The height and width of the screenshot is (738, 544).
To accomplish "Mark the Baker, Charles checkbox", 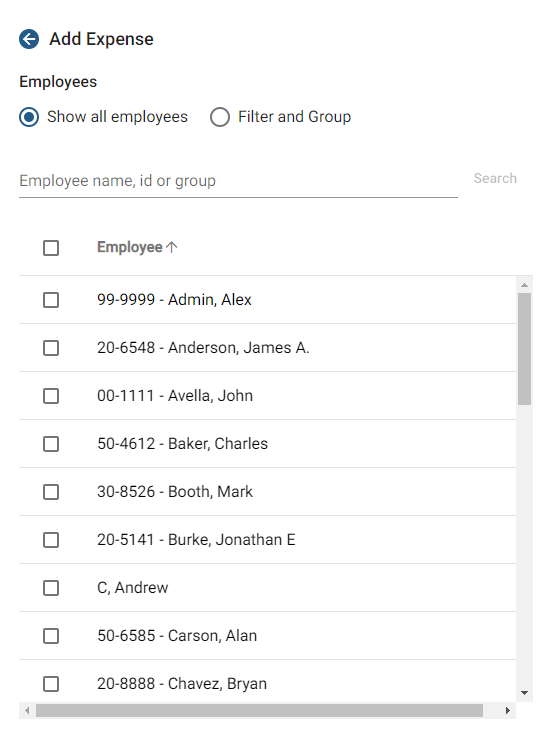I will tap(51, 444).
